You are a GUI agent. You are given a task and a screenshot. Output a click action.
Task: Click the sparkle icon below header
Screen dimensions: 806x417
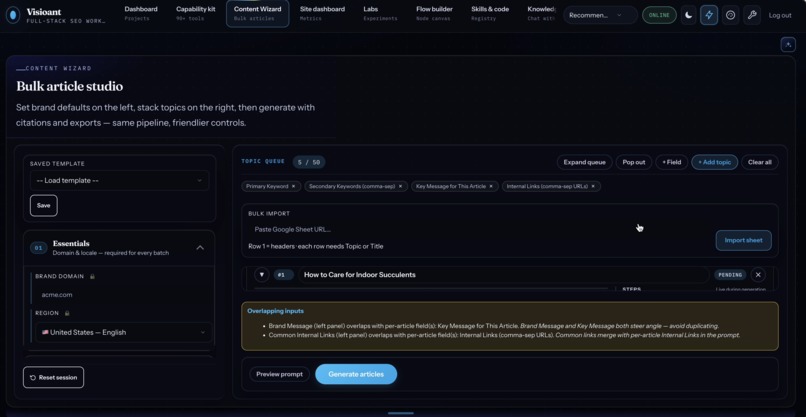pyautogui.click(x=788, y=45)
